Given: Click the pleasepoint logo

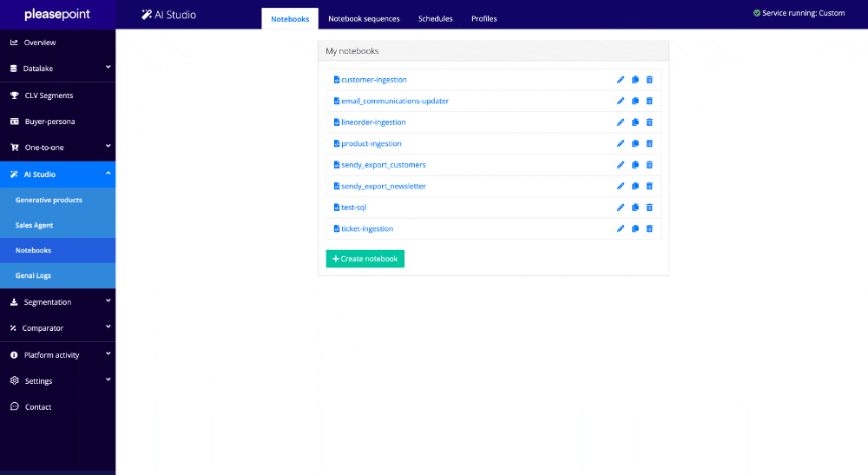Looking at the screenshot, I should [x=57, y=15].
